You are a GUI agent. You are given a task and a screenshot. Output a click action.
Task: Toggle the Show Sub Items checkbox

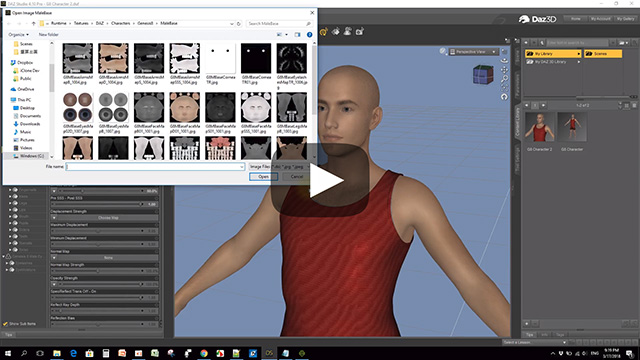pos(5,324)
